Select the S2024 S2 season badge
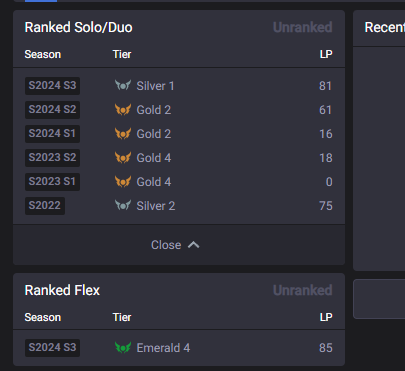 [52, 110]
